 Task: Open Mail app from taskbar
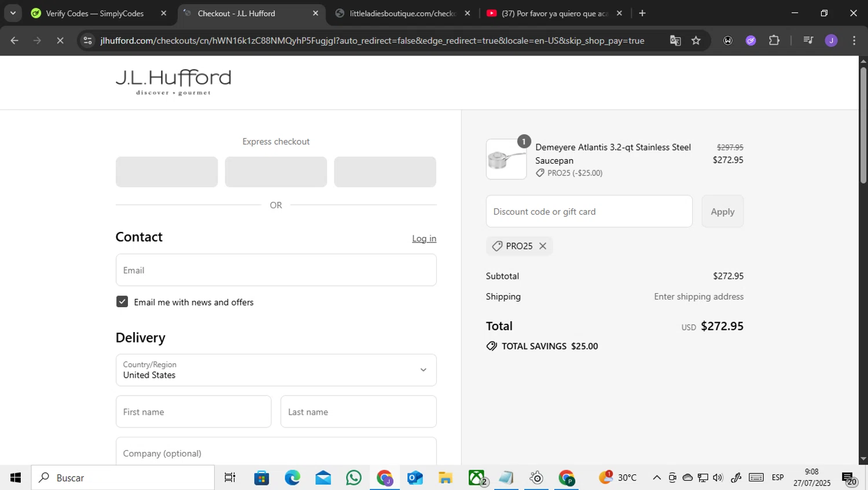click(x=323, y=478)
